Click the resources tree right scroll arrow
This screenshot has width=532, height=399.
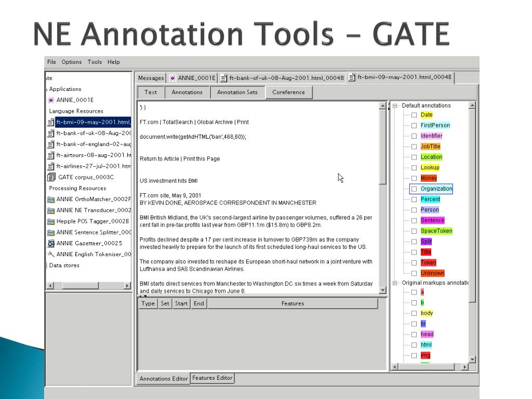(x=127, y=286)
